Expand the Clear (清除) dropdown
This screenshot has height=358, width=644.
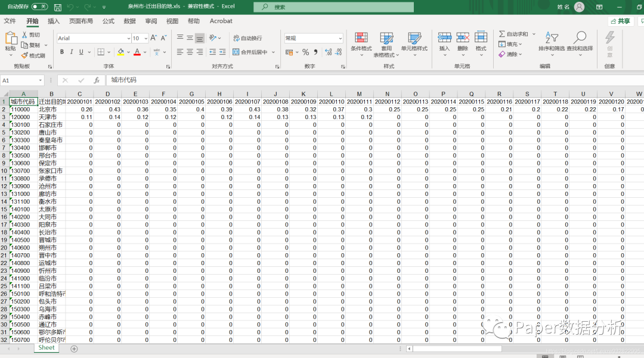(520, 54)
